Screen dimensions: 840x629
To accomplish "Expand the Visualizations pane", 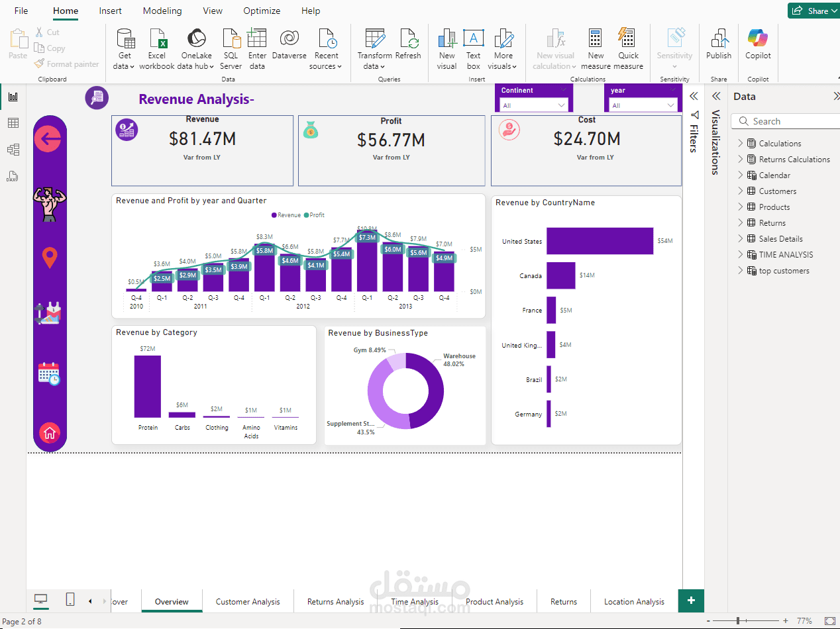I will tap(715, 96).
